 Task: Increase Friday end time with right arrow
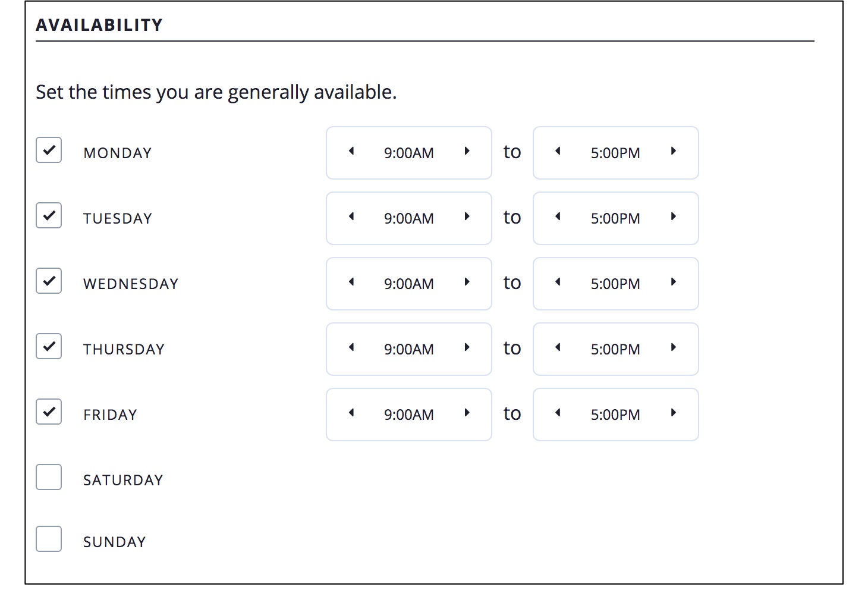coord(673,413)
